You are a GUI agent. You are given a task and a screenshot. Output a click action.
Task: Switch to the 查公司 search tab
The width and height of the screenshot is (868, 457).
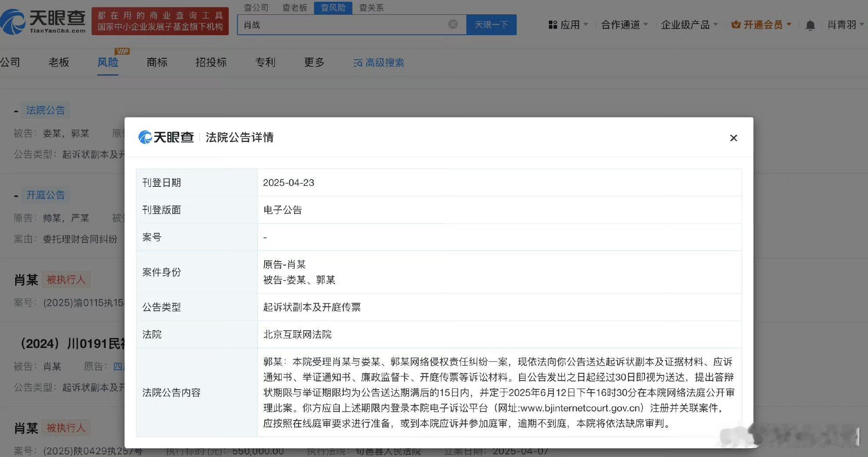point(256,8)
